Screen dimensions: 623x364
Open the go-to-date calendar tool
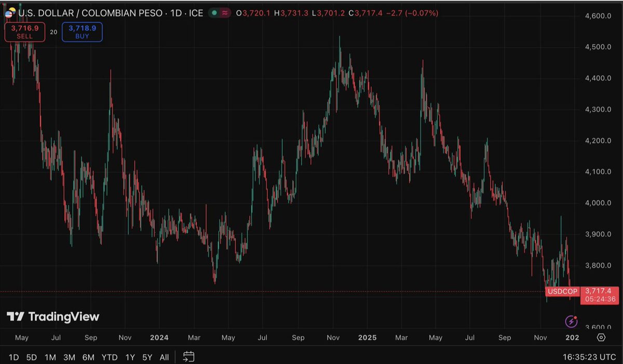188,357
